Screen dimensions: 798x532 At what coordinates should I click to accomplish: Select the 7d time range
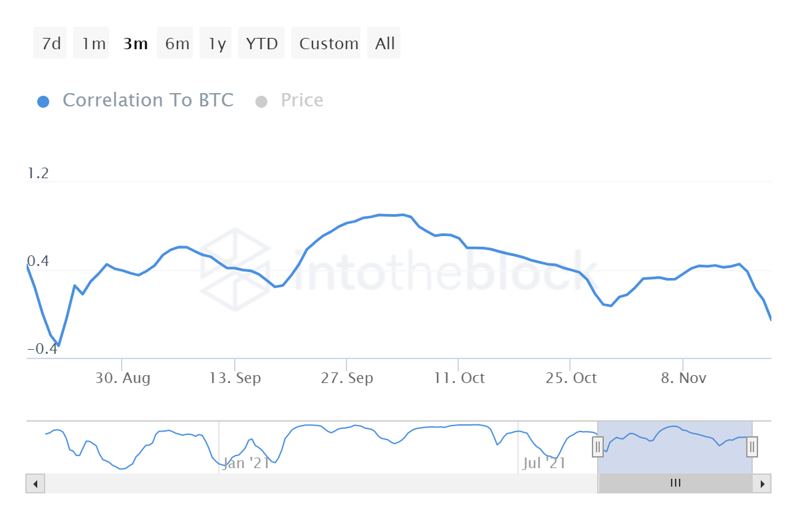(51, 44)
